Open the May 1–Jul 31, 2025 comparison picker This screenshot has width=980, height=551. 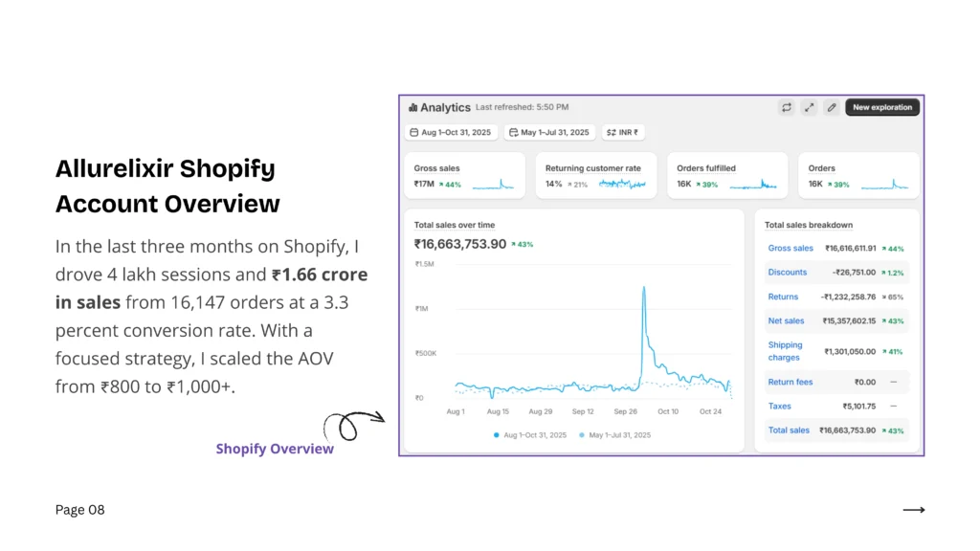coord(550,133)
